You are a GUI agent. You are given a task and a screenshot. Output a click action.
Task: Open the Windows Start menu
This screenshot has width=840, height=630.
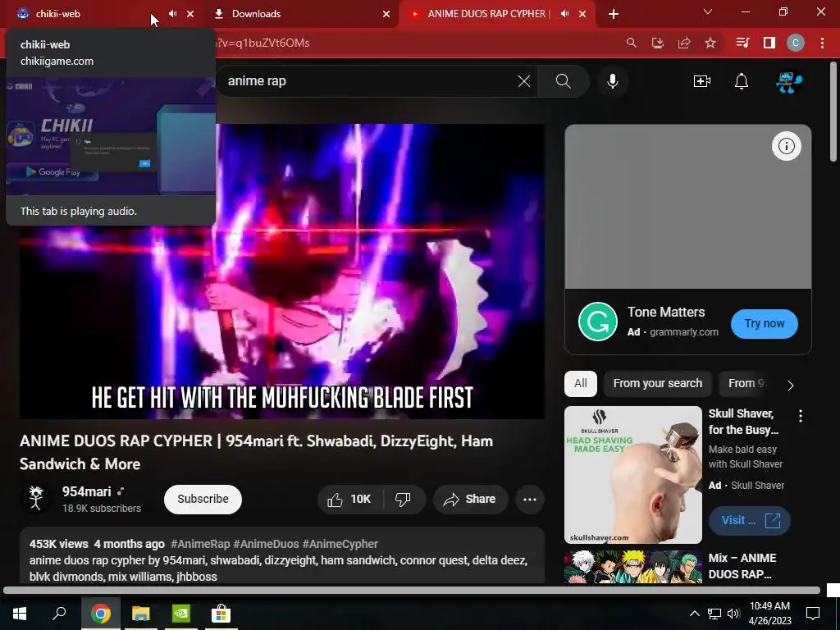(20, 614)
